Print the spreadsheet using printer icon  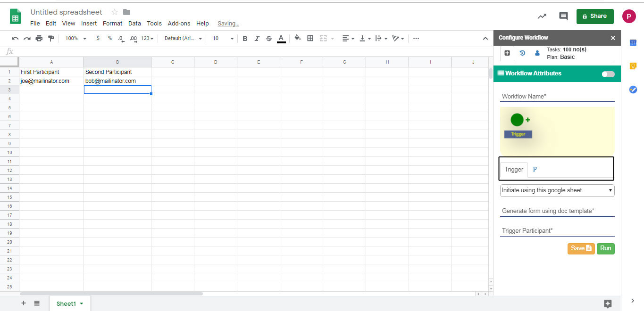39,39
